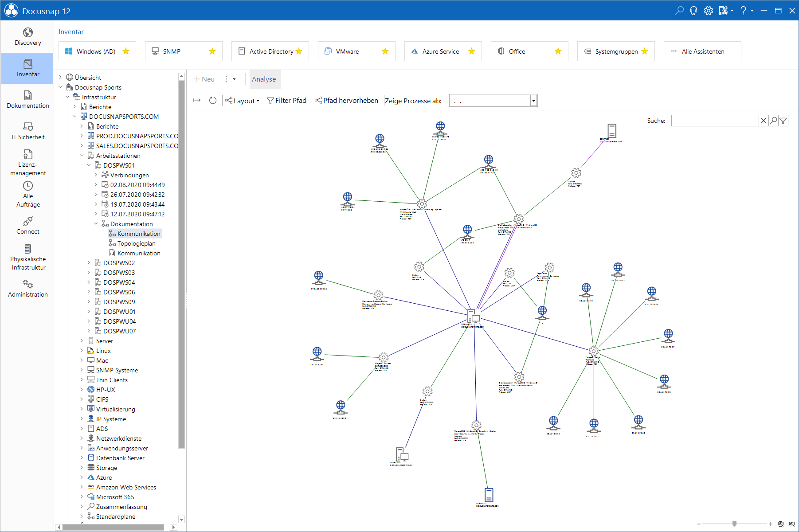
Task: Toggle favorite star on Systemgruppen tile
Action: point(645,51)
